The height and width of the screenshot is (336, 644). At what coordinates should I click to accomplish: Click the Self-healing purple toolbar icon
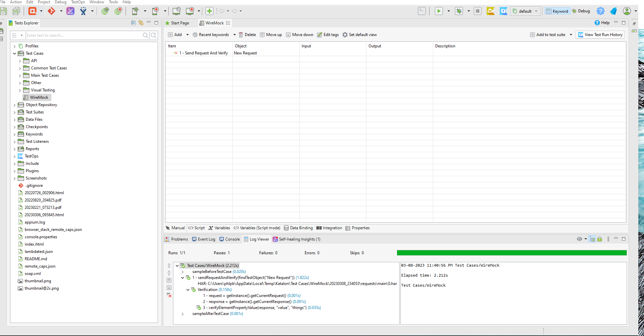70,11
